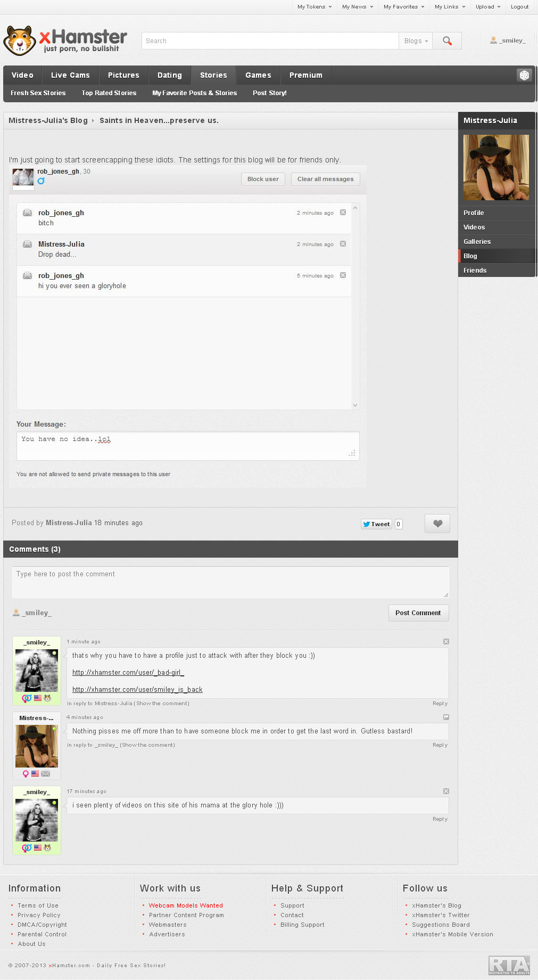Click rob_jones_gh avatar thumbnail
Image resolution: width=538 pixels, height=980 pixels.
click(x=23, y=178)
